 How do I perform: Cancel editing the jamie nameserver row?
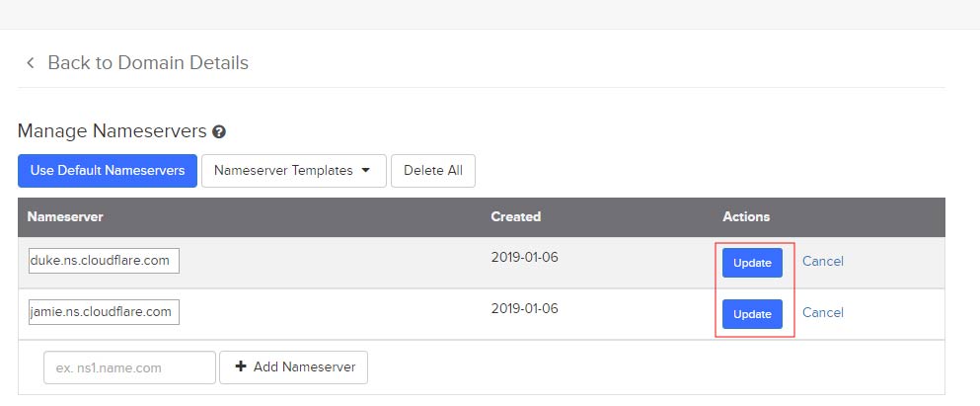pyautogui.click(x=822, y=313)
